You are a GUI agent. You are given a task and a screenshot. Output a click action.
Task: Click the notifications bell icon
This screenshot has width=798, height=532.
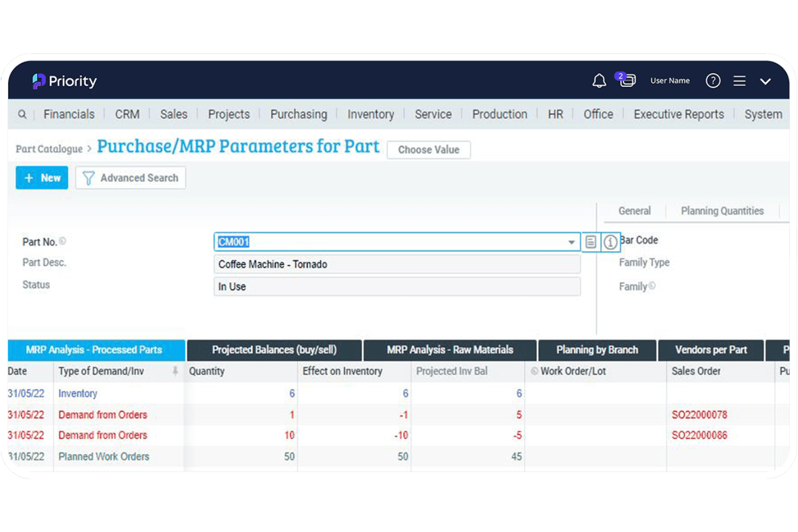pos(599,80)
